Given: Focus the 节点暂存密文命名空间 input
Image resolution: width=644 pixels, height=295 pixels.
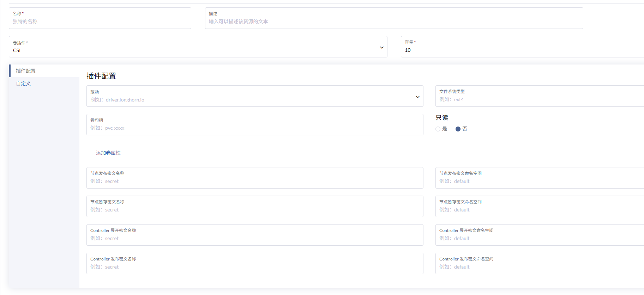Looking at the screenshot, I should 540,210.
